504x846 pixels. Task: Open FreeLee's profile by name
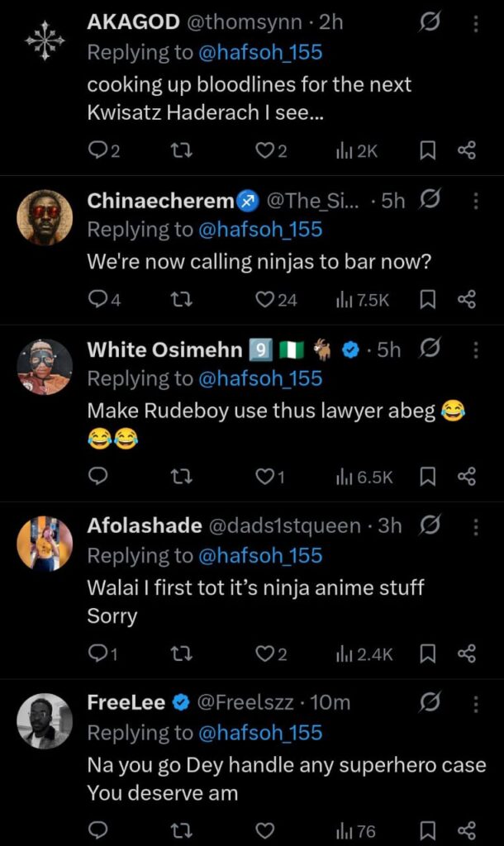126,702
